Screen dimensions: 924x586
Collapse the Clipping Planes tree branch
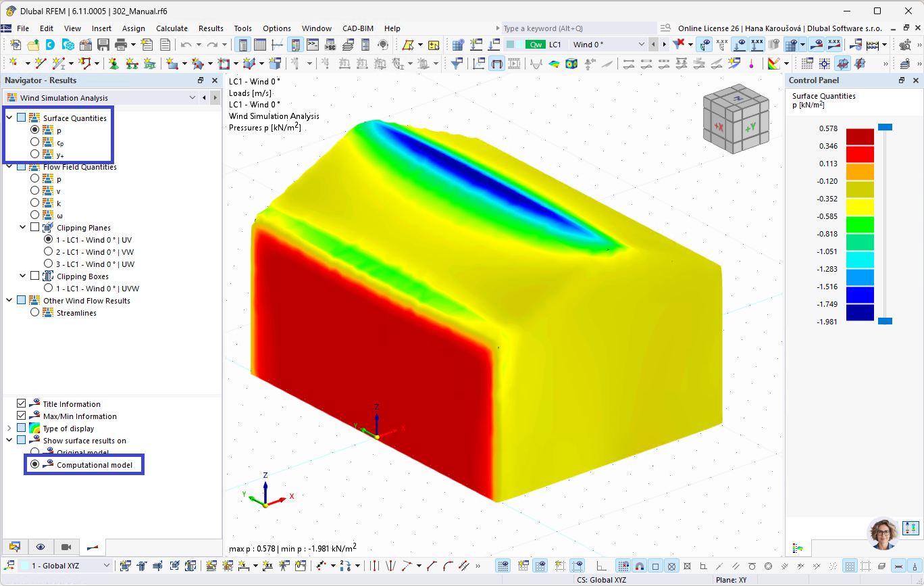(x=23, y=227)
